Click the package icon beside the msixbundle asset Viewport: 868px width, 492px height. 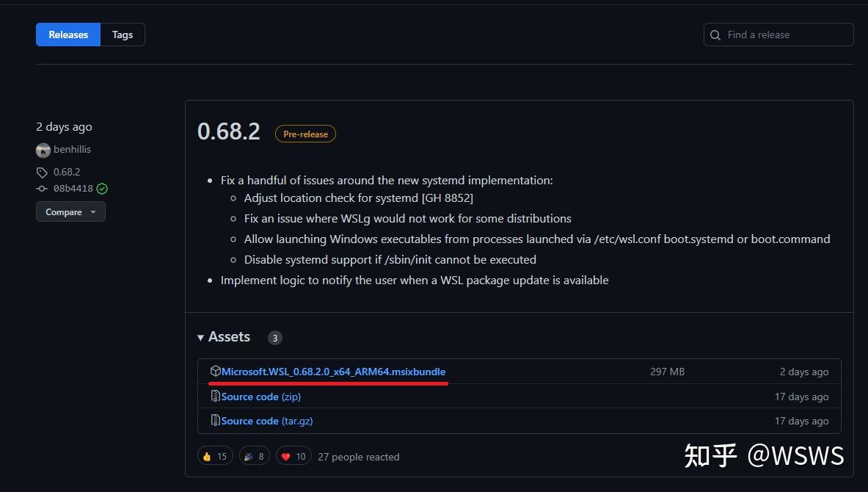[215, 372]
